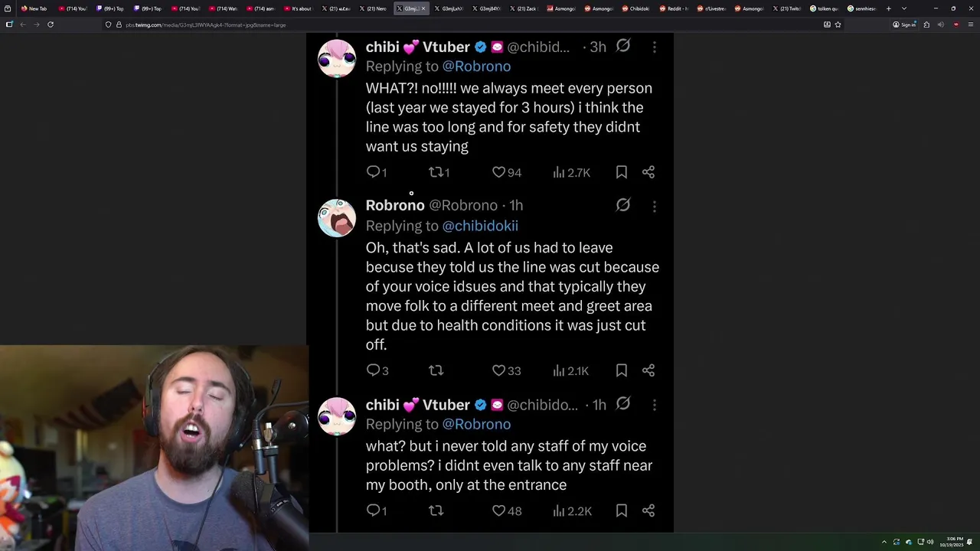980x551 pixels.
Task: Share Robrono's tweet about the cut line
Action: [648, 370]
